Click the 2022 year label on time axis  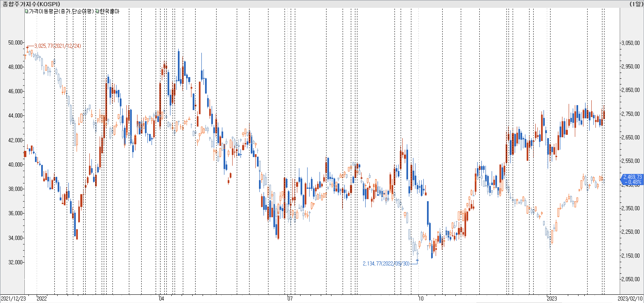42,298
